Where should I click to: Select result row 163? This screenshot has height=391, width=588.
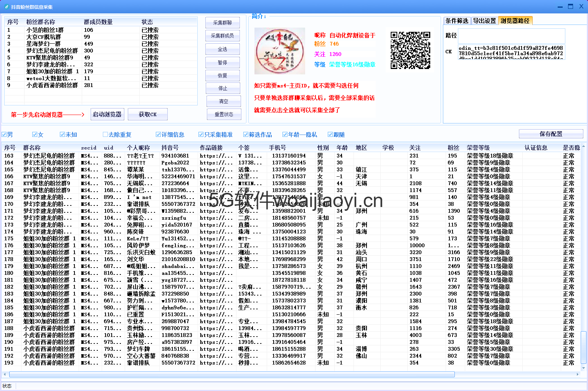[292, 156]
